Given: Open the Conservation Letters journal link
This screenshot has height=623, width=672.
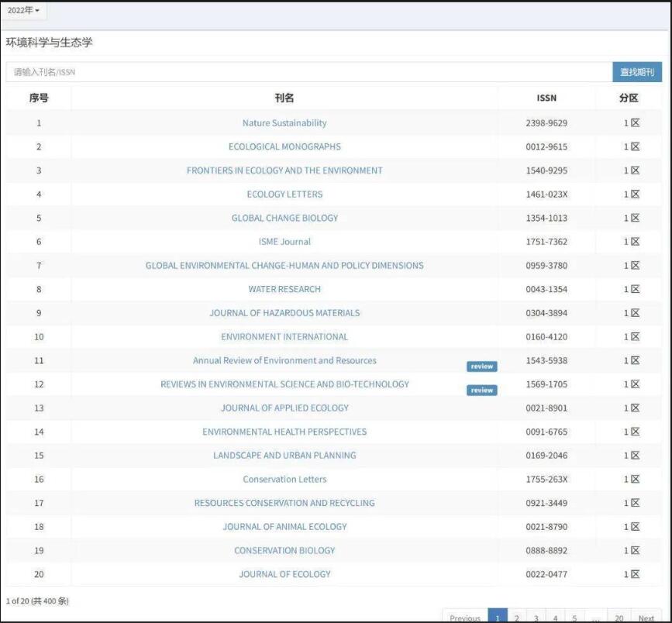Looking at the screenshot, I should point(284,480).
